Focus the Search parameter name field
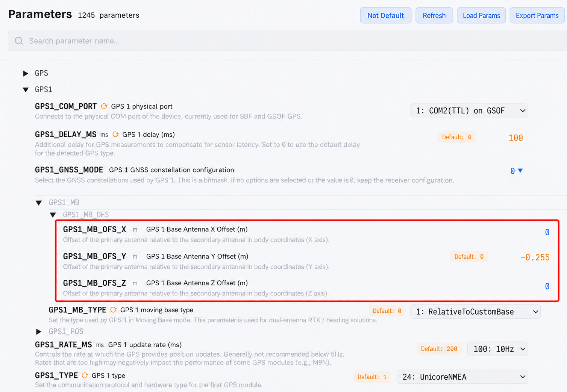 coord(287,41)
